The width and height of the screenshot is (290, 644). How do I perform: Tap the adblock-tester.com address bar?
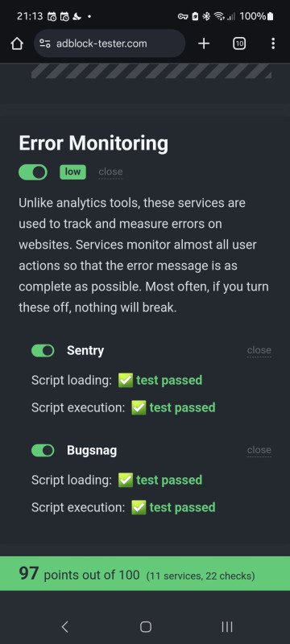coord(110,43)
